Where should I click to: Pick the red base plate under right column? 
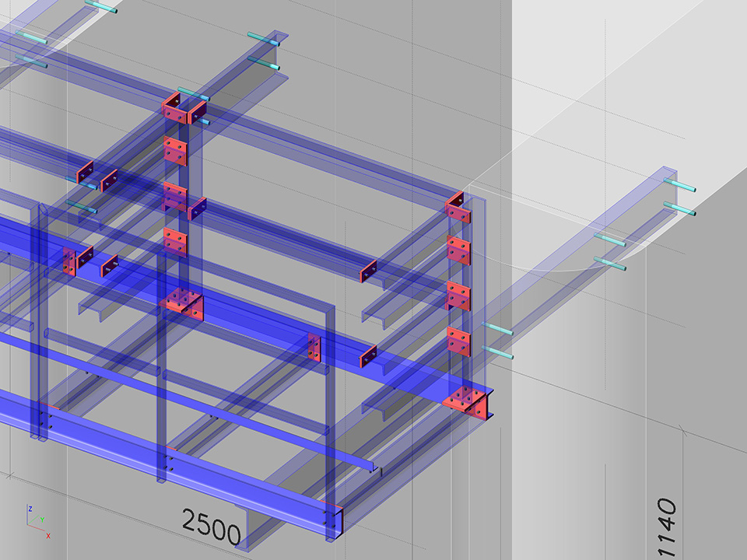[x=467, y=402]
